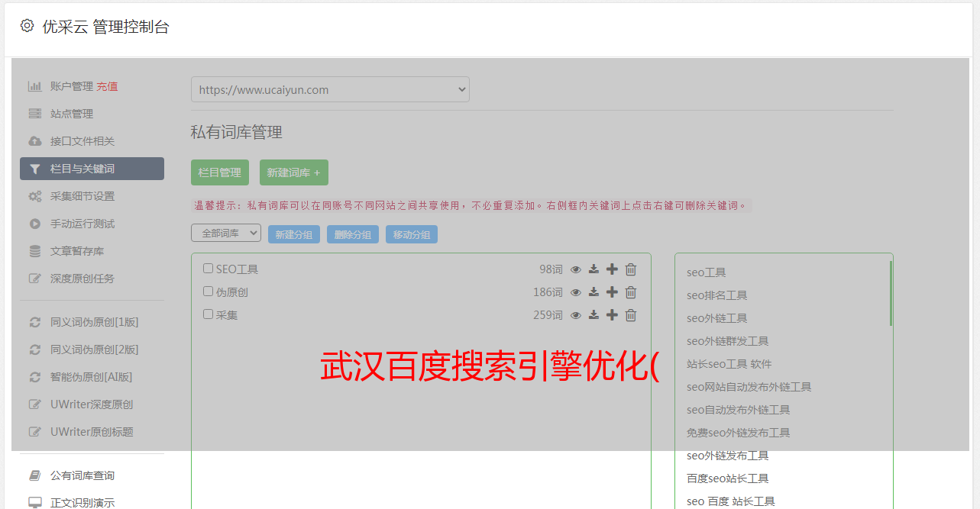Download the SEO工具 word library
This screenshot has width=980, height=509.
(x=593, y=269)
